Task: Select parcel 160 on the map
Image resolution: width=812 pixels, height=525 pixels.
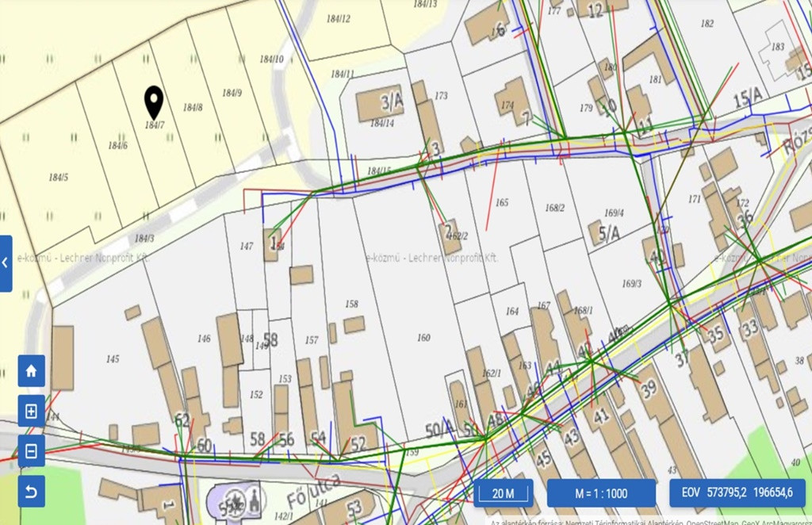Action: tap(423, 338)
